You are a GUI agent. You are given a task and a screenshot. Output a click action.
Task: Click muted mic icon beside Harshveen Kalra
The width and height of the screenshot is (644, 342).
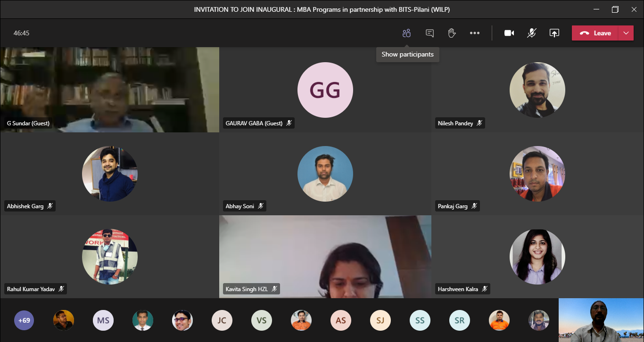pyautogui.click(x=485, y=289)
